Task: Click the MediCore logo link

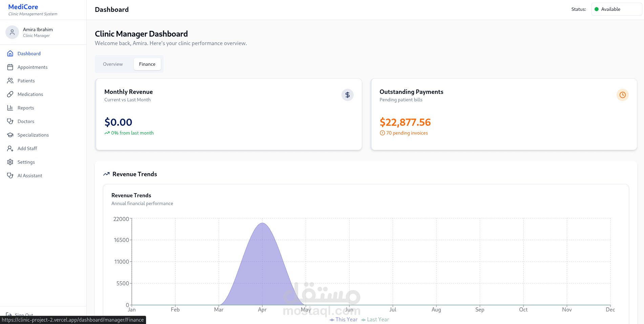Action: point(23,7)
